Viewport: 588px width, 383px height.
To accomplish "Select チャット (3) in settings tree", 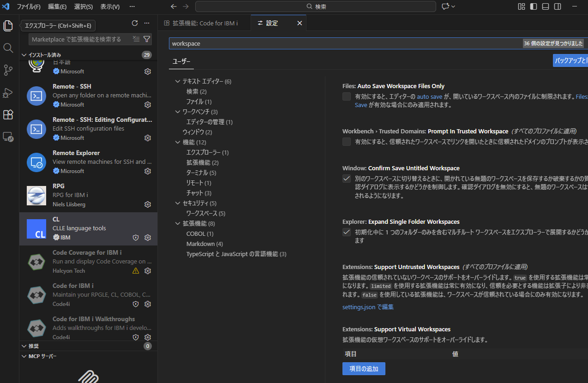I will pos(199,193).
